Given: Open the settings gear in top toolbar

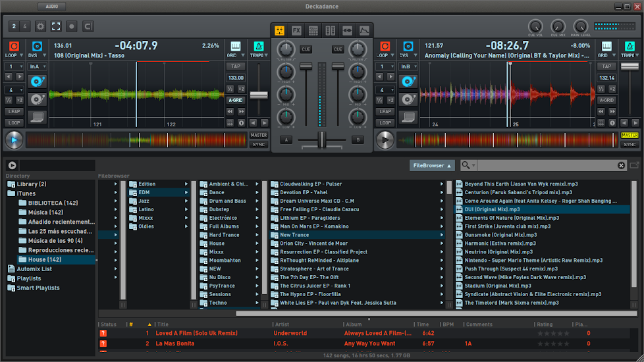Looking at the screenshot, I should click(41, 27).
